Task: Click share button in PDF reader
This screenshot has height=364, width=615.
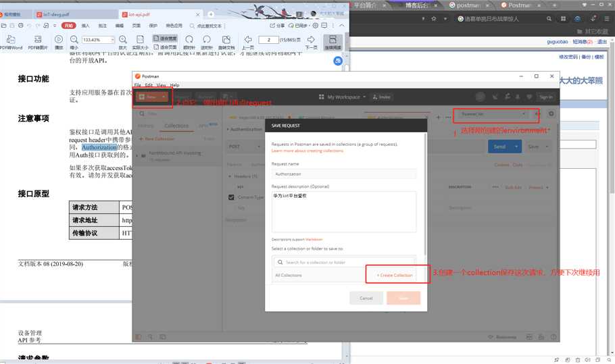Action: 277,26
